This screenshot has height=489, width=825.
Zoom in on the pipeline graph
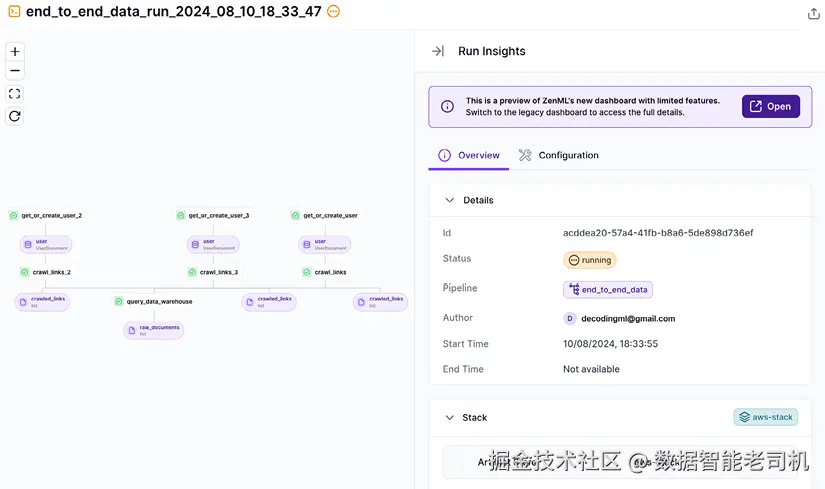[x=15, y=52]
